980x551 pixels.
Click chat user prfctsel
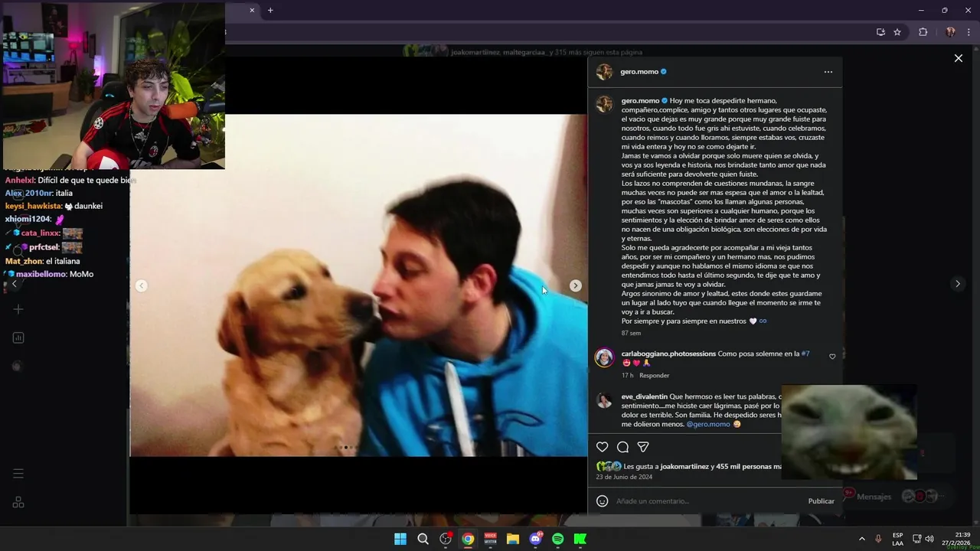[44, 247]
